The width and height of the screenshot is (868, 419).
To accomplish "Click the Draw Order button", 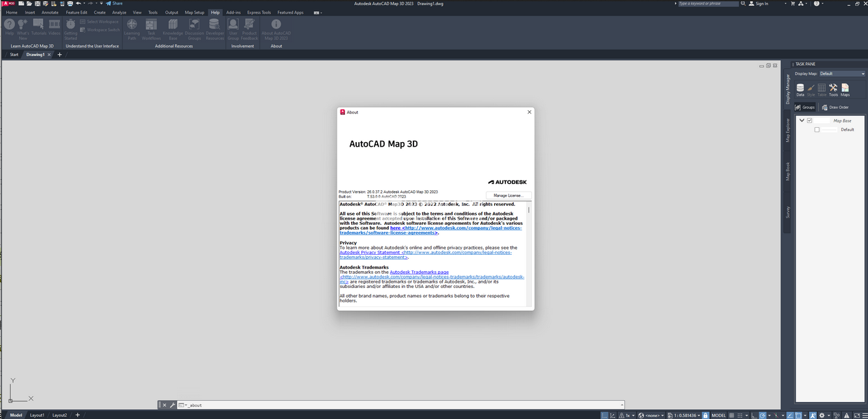I will click(x=835, y=107).
